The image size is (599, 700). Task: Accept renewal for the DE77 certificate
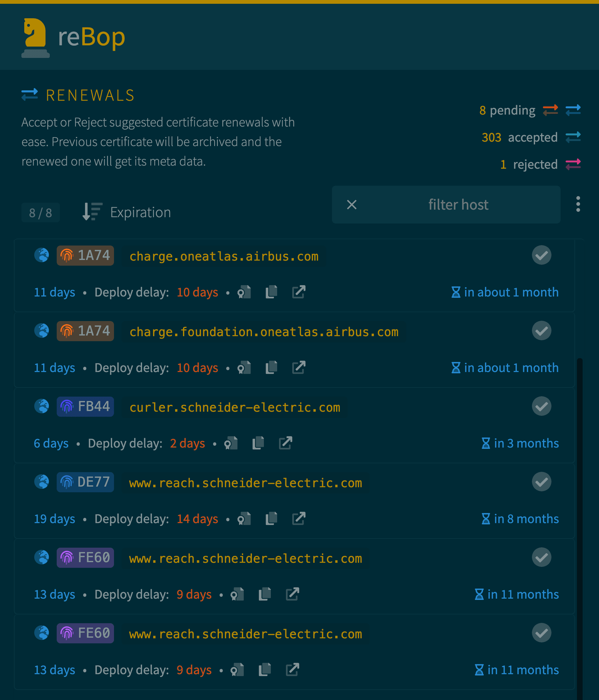click(542, 482)
